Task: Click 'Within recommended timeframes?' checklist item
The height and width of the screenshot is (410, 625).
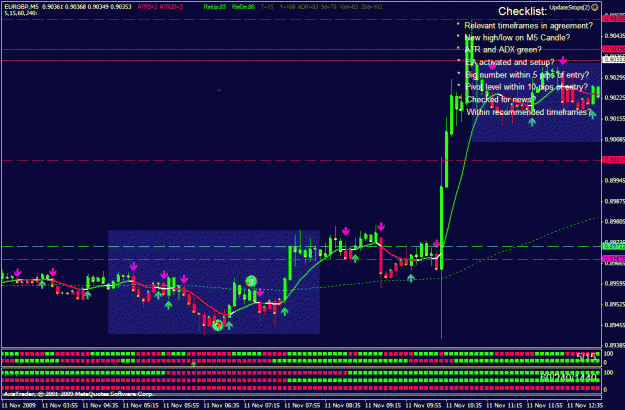Action: (529, 112)
